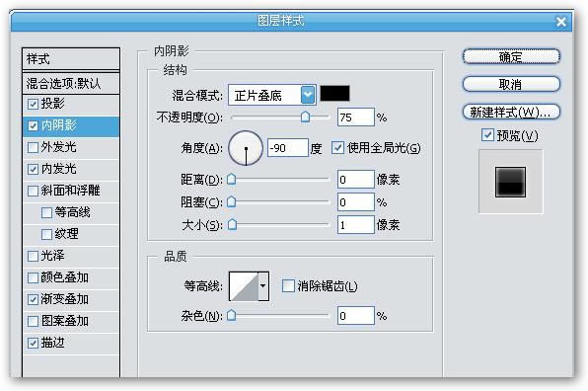Viewport: 588px width, 391px height.
Task: Click the 取消 button
Action: point(511,84)
